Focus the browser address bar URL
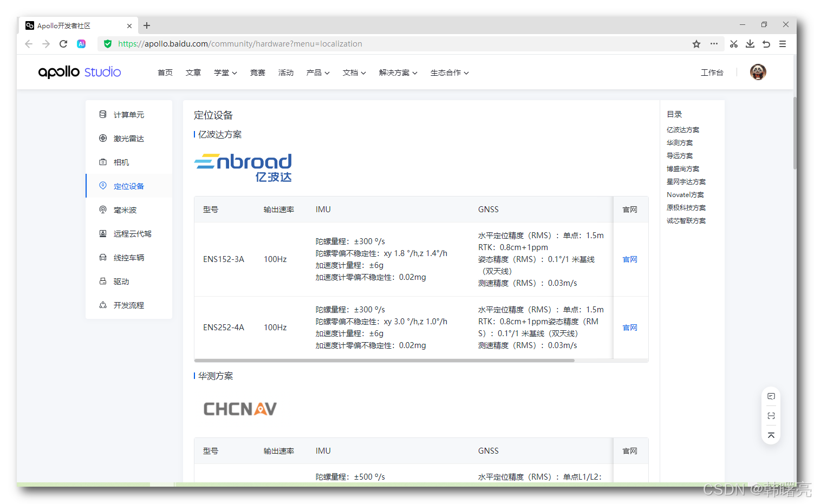Image resolution: width=814 pixels, height=504 pixels. 240,44
